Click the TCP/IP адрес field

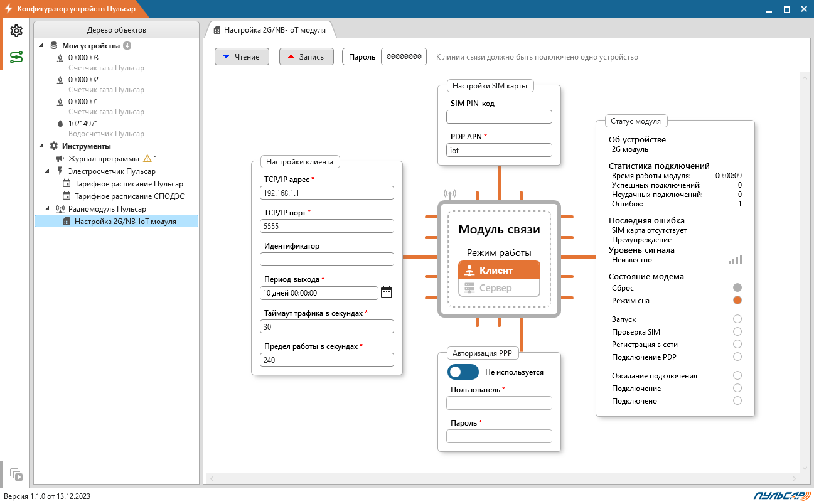[326, 193]
